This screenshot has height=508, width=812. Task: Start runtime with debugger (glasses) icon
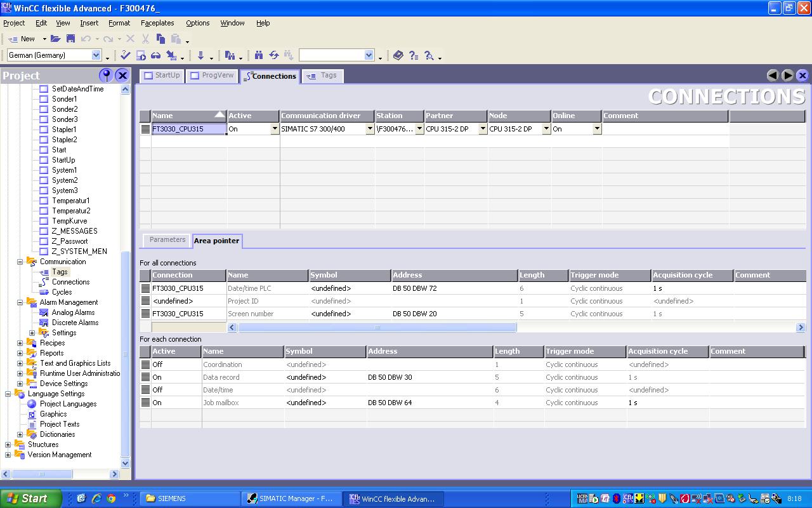coord(155,55)
